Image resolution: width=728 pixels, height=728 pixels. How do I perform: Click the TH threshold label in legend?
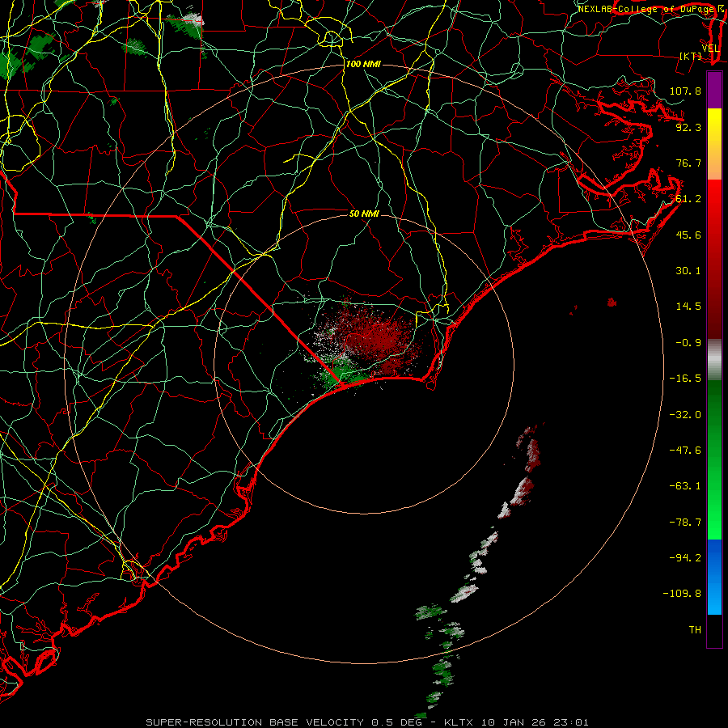point(695,629)
